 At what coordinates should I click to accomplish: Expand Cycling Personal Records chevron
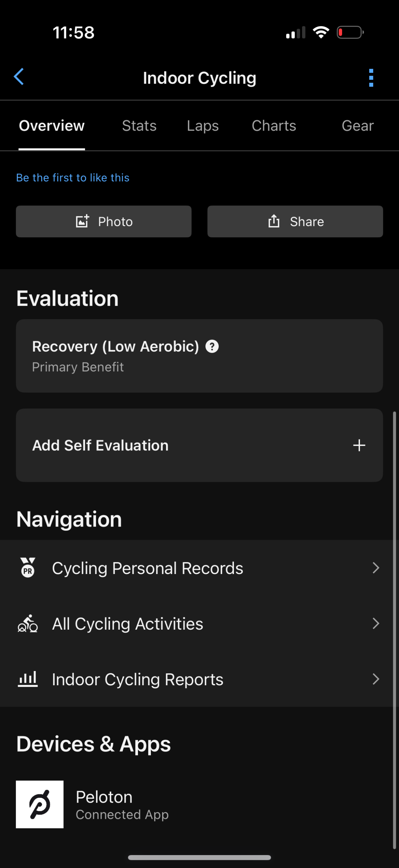coord(375,568)
